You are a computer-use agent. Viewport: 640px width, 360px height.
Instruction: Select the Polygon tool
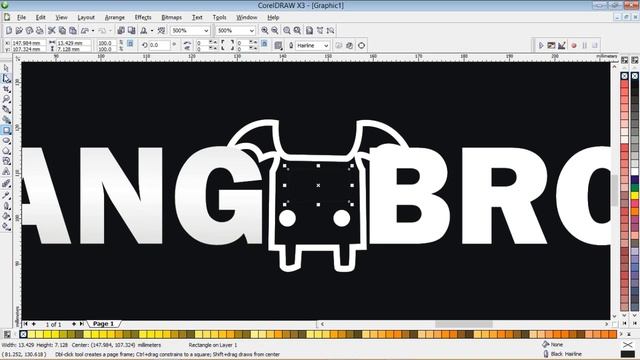click(x=6, y=151)
